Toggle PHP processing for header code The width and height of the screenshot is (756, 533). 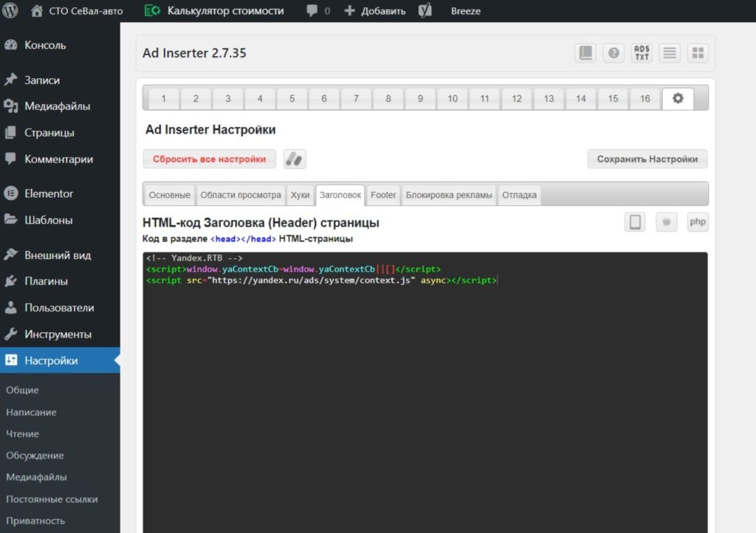coord(698,221)
